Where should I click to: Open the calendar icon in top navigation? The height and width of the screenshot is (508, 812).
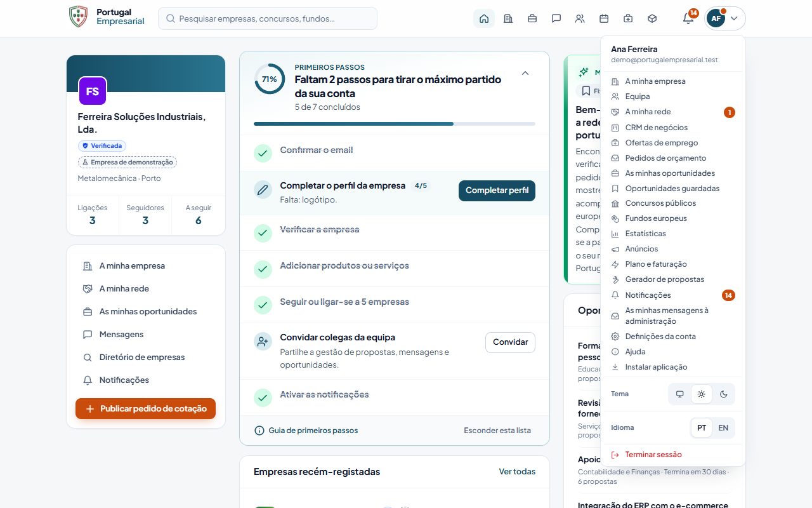(604, 18)
